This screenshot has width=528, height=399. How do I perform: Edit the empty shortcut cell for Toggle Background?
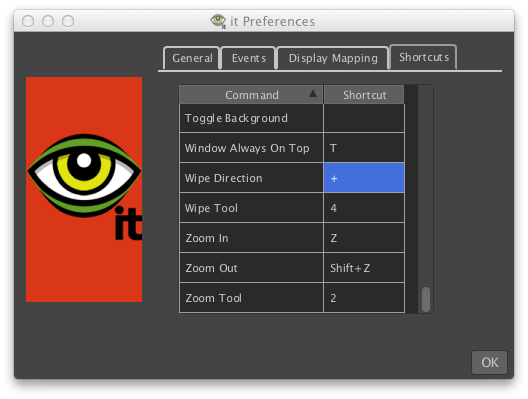364,118
